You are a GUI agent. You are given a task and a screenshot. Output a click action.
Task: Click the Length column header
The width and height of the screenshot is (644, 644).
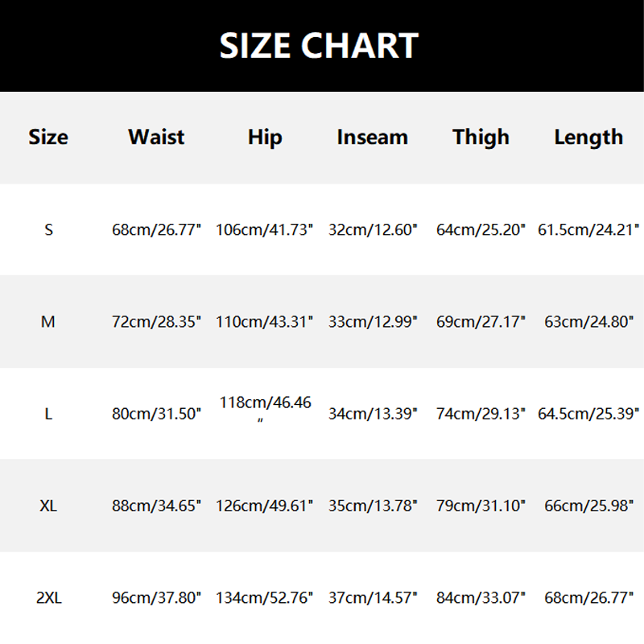coord(588,137)
